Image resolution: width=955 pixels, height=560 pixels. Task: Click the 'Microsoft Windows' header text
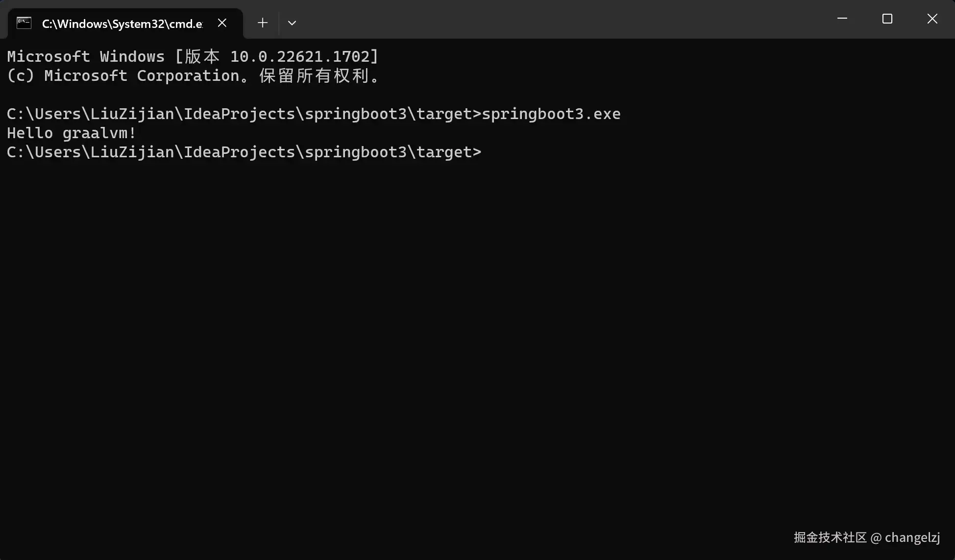pyautogui.click(x=86, y=56)
